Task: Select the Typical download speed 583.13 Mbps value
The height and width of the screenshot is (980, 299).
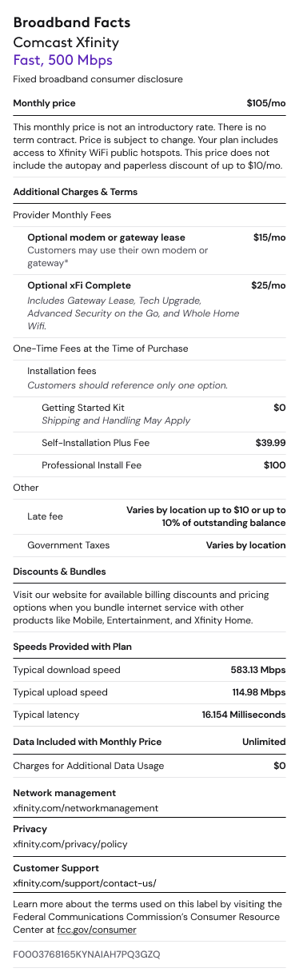Action: pos(258,670)
